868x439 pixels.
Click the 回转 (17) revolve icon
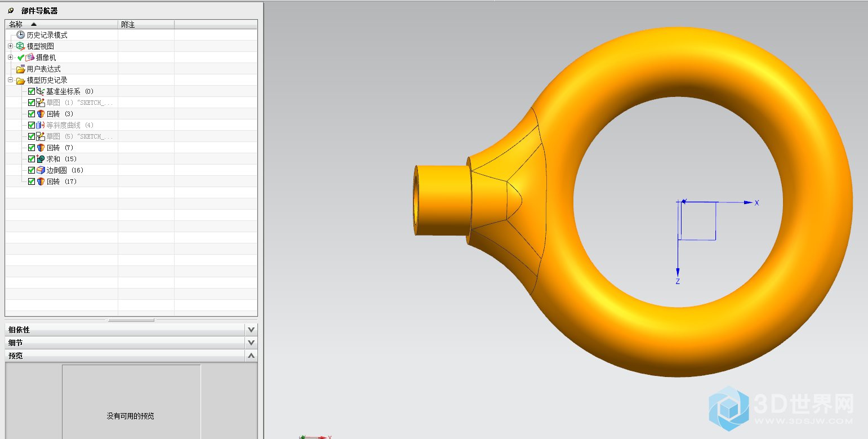(x=41, y=181)
